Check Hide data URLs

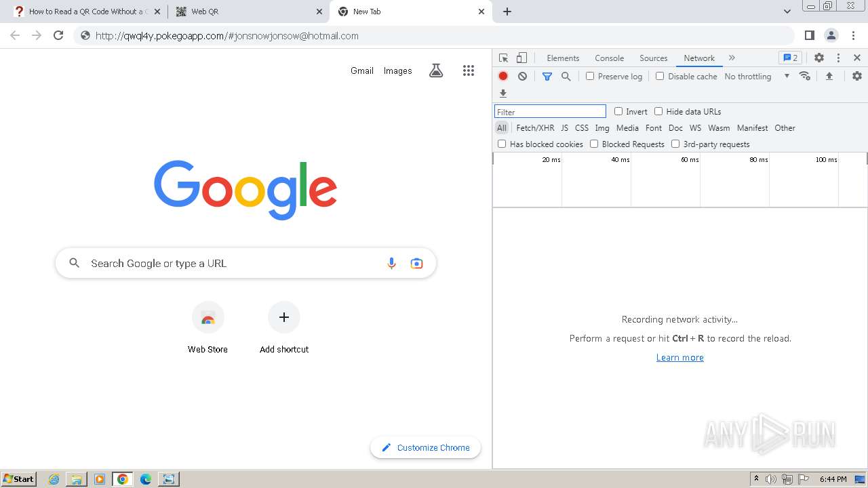point(658,111)
